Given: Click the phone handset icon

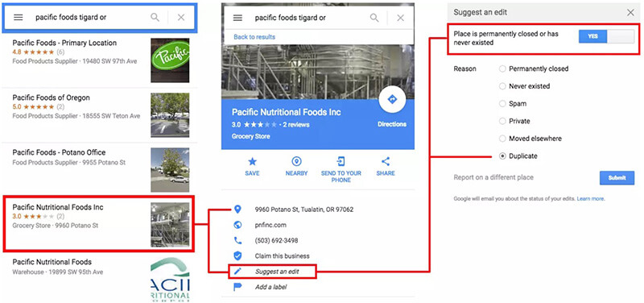Looking at the screenshot, I should pyautogui.click(x=237, y=240).
